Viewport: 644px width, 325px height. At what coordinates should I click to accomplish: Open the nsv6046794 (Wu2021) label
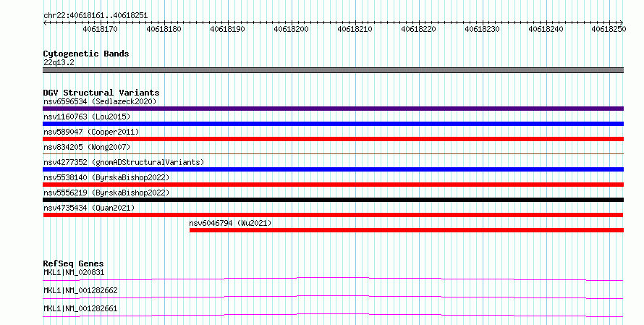pos(230,223)
